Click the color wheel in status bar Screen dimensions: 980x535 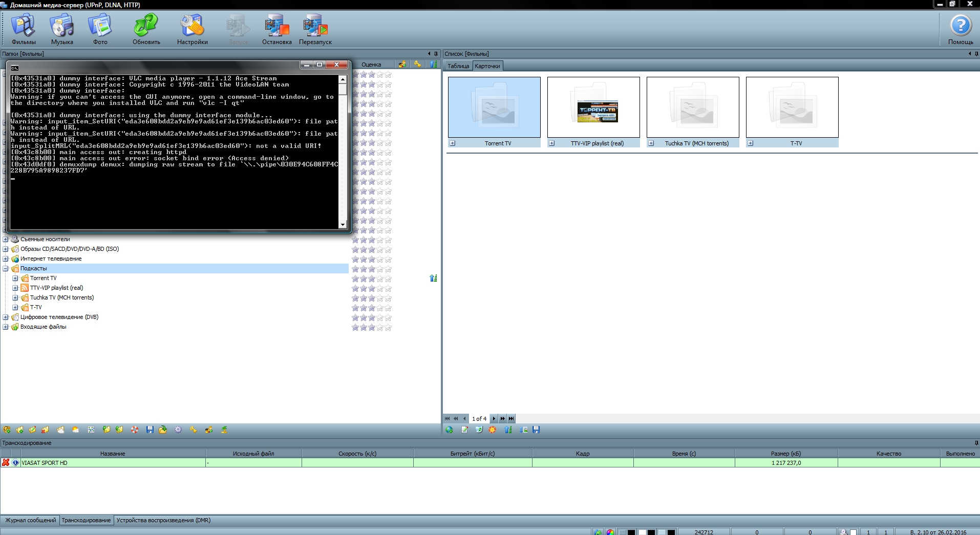(610, 532)
